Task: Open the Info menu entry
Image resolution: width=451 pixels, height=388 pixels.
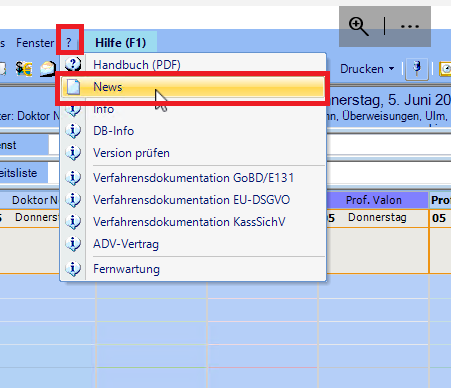Action: [193, 109]
